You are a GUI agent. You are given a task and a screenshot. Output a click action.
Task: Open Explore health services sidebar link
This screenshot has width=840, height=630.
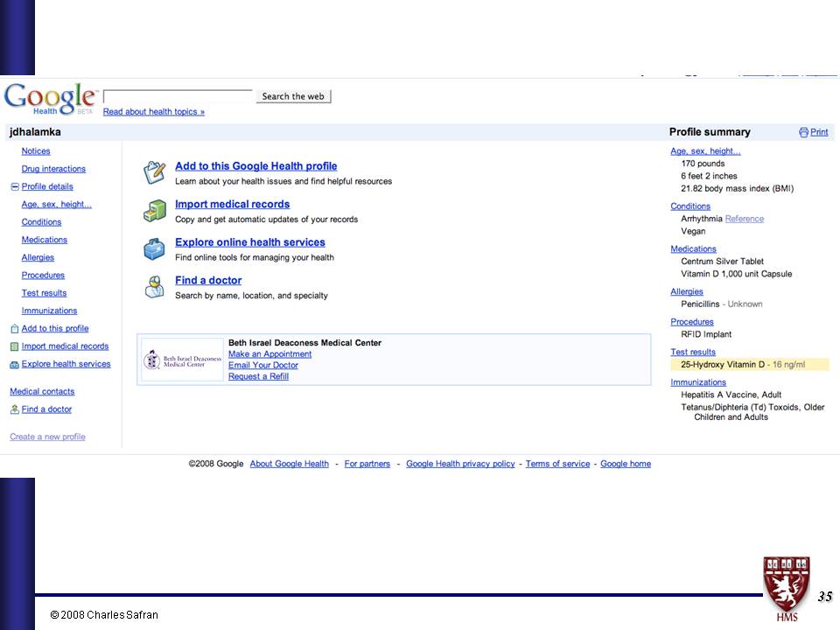point(66,364)
